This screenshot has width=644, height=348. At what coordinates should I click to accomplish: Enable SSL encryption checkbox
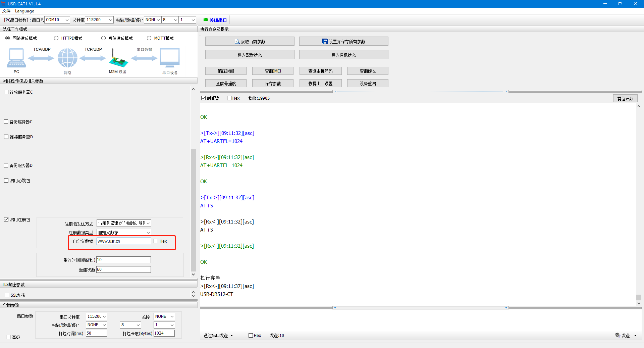tap(7, 295)
